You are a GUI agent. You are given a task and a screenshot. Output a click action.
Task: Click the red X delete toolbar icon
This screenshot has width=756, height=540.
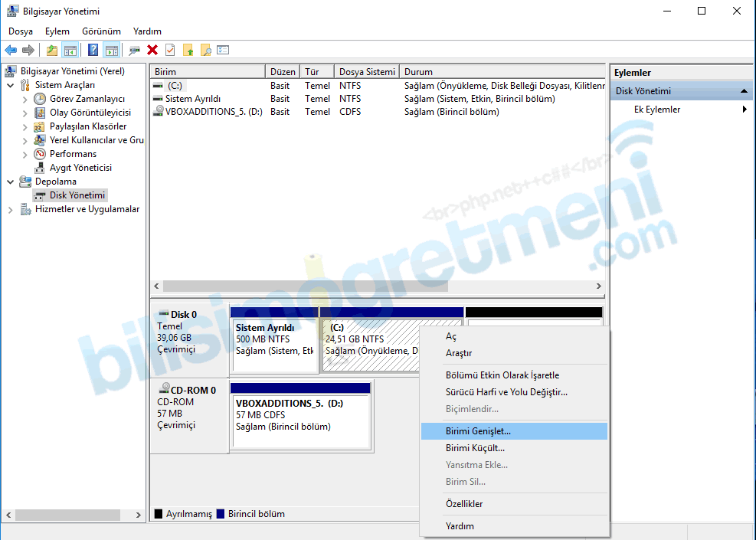[152, 51]
